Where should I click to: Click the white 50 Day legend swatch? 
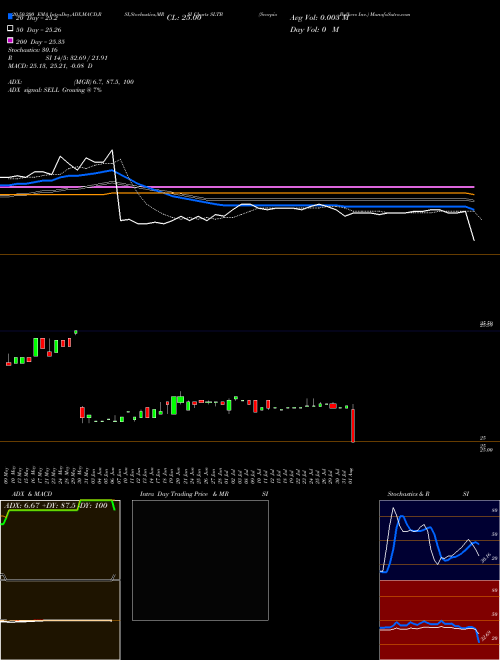[x=10, y=29]
